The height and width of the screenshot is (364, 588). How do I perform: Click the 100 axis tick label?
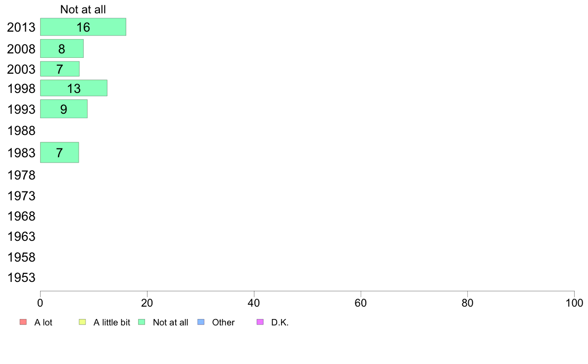[574, 303]
